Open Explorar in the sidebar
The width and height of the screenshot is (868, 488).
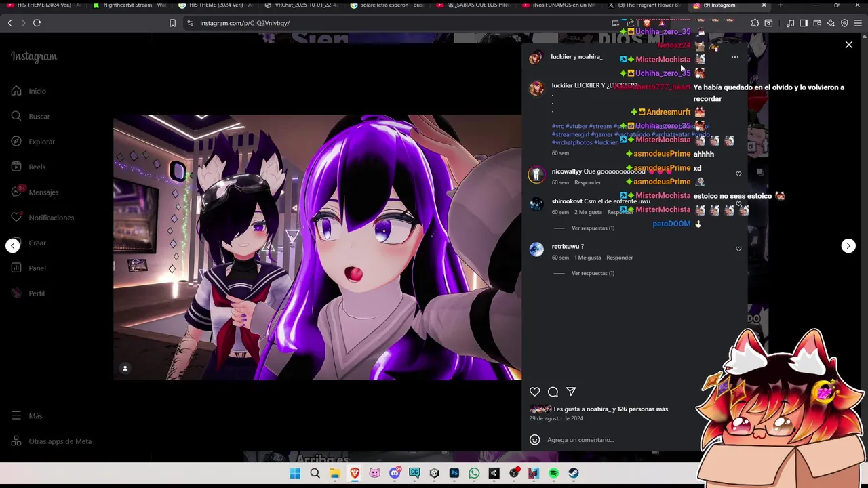point(33,142)
